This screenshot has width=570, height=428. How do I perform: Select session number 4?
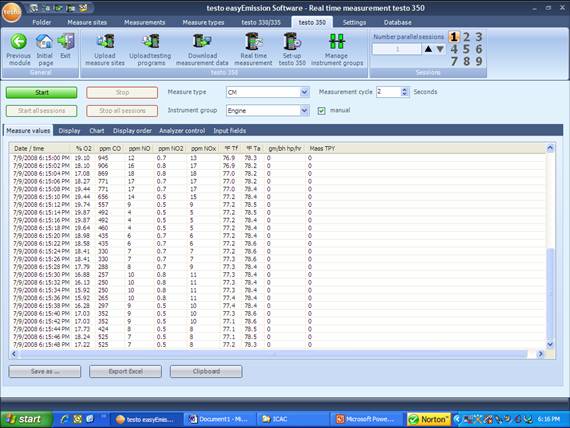(454, 49)
